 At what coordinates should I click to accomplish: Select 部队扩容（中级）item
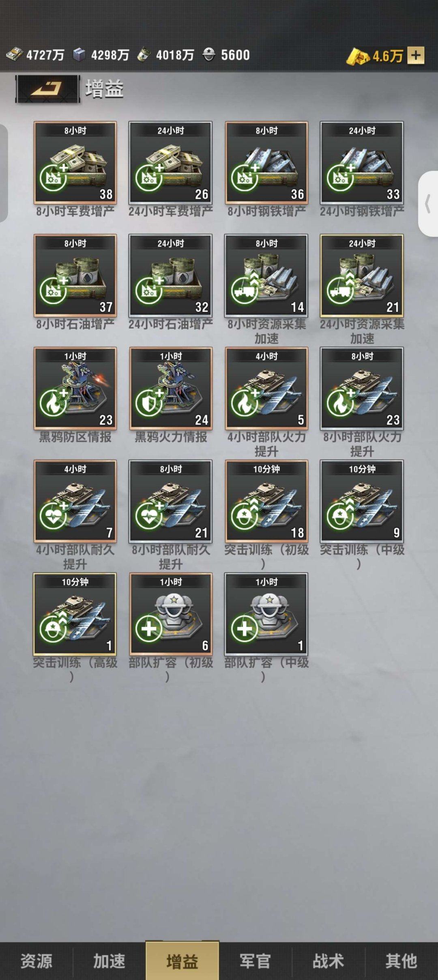pyautogui.click(x=266, y=614)
